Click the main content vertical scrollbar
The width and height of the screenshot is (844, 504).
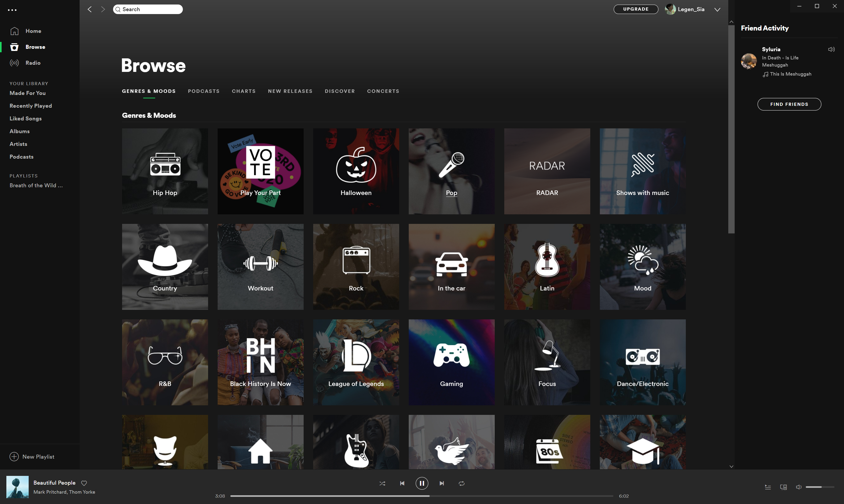(x=731, y=129)
